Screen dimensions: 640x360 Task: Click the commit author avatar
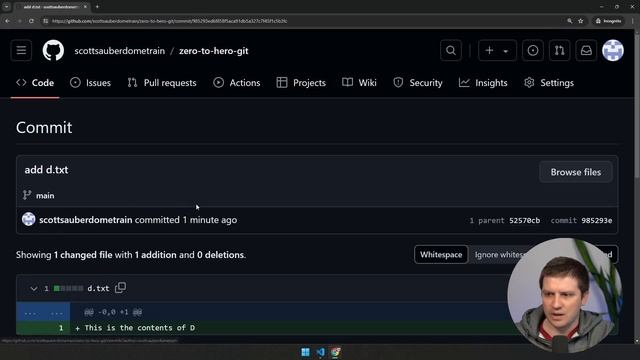click(x=29, y=220)
